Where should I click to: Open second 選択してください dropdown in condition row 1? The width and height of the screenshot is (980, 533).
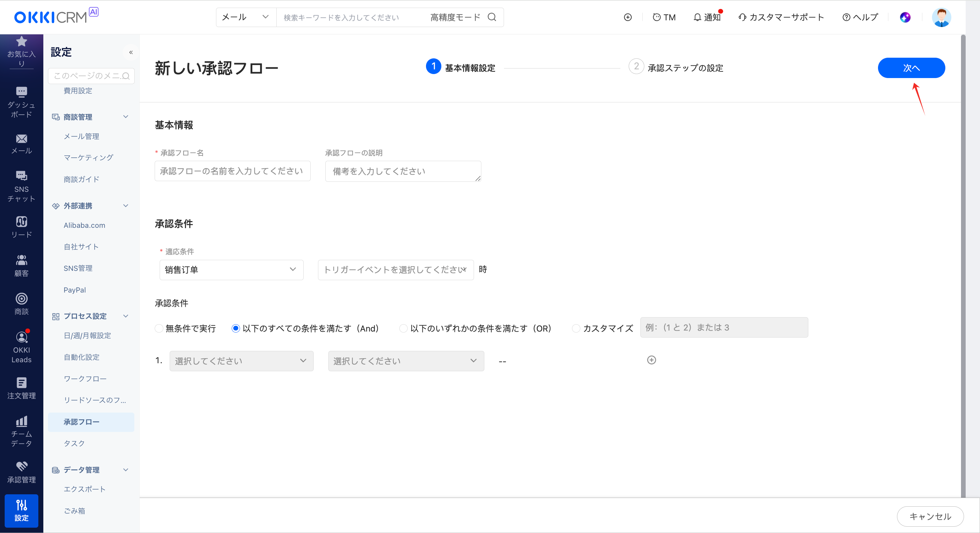click(406, 361)
